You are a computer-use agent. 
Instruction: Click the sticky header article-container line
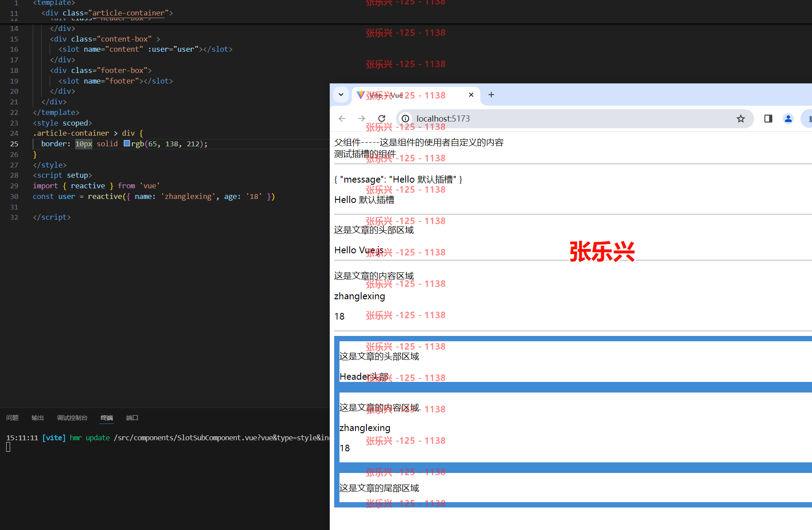click(107, 13)
